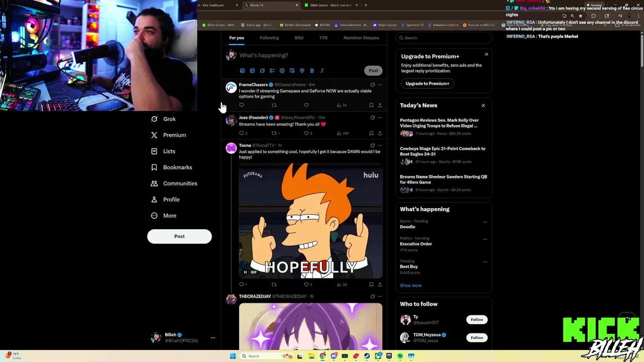644x362 pixels.
Task: Close the Today's News panel
Action: click(484, 106)
